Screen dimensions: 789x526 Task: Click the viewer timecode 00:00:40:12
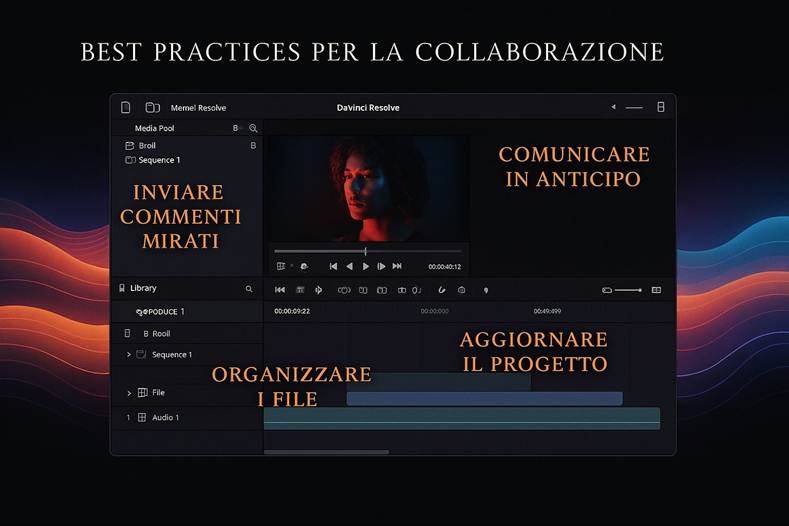tap(444, 267)
